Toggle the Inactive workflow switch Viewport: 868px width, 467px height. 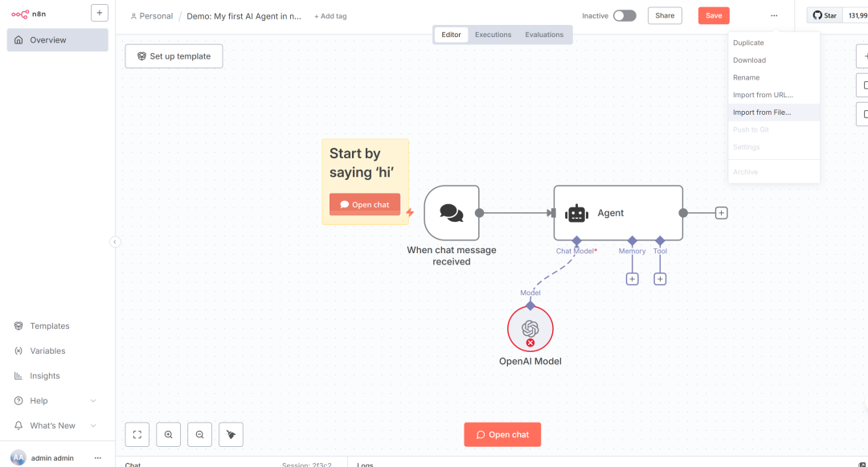pyautogui.click(x=624, y=15)
